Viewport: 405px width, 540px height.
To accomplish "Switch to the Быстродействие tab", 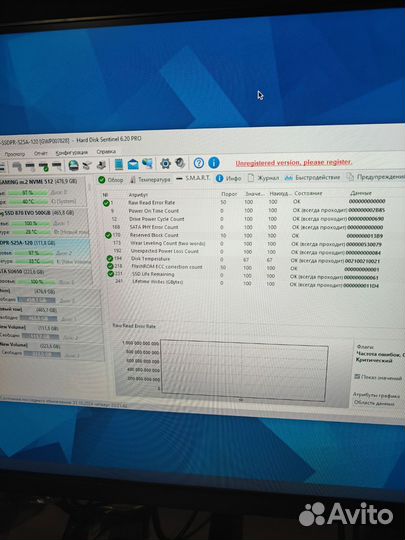I will click(x=313, y=177).
